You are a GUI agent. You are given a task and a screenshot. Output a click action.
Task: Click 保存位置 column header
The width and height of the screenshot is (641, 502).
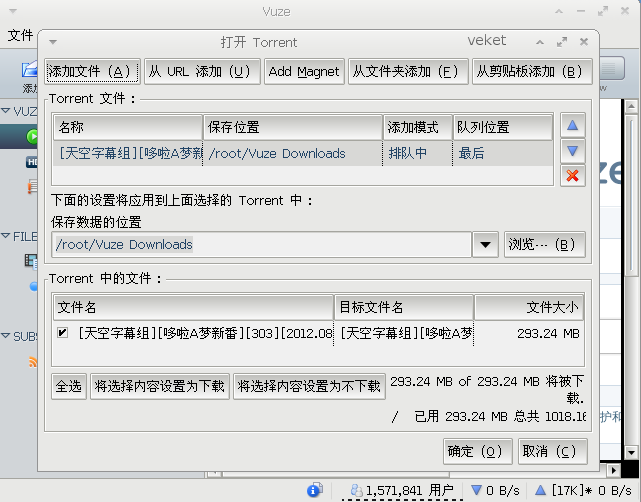pyautogui.click(x=293, y=127)
